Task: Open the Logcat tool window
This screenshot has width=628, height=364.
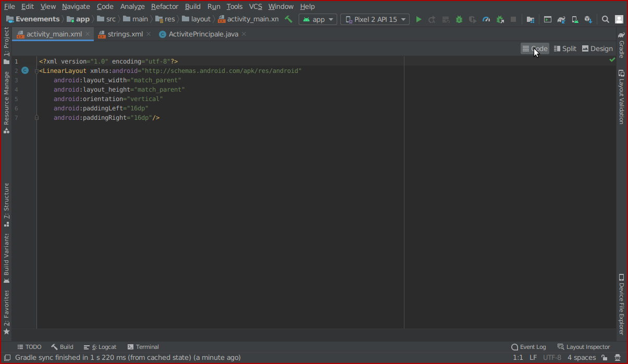Action: coord(100,347)
